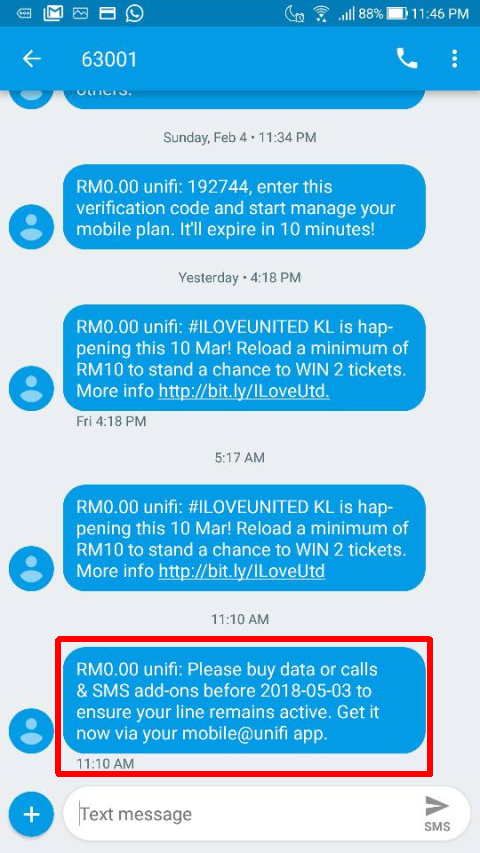Tap the Gmail notification icon in status bar
This screenshot has width=480, height=853.
point(53,13)
